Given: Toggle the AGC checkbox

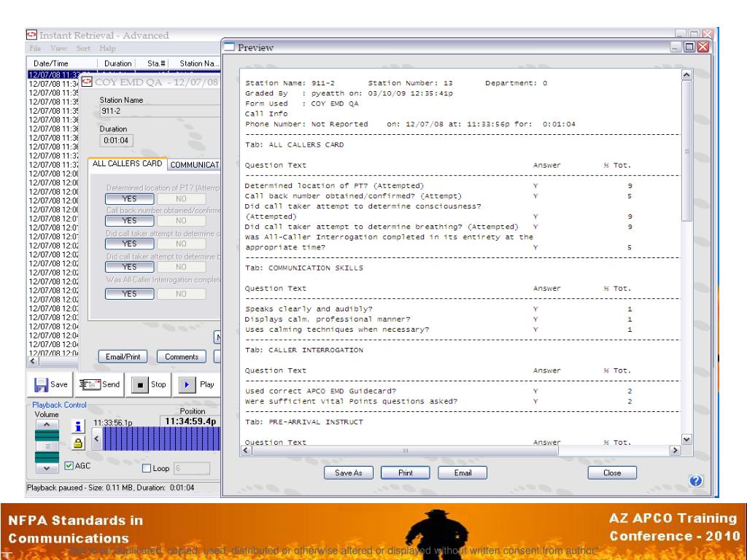Looking at the screenshot, I should click(x=69, y=466).
